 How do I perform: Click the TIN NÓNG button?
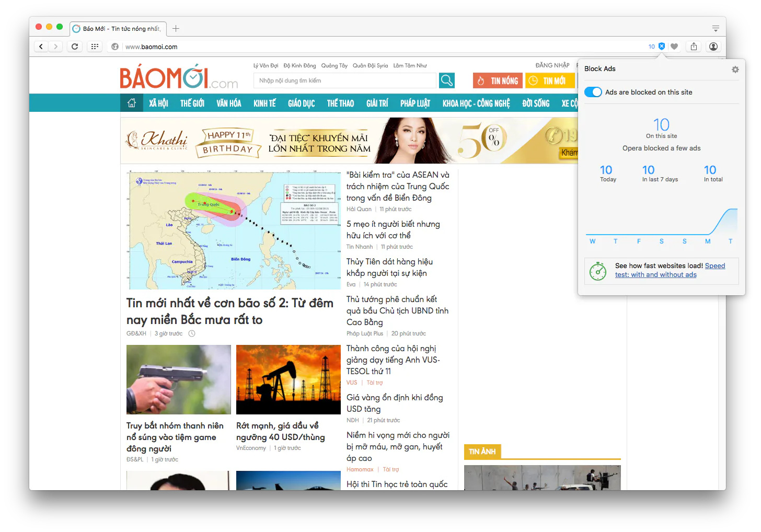tap(498, 80)
